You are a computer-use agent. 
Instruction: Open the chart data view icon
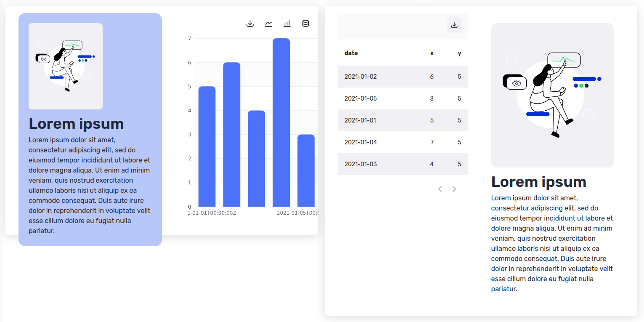coord(306,24)
